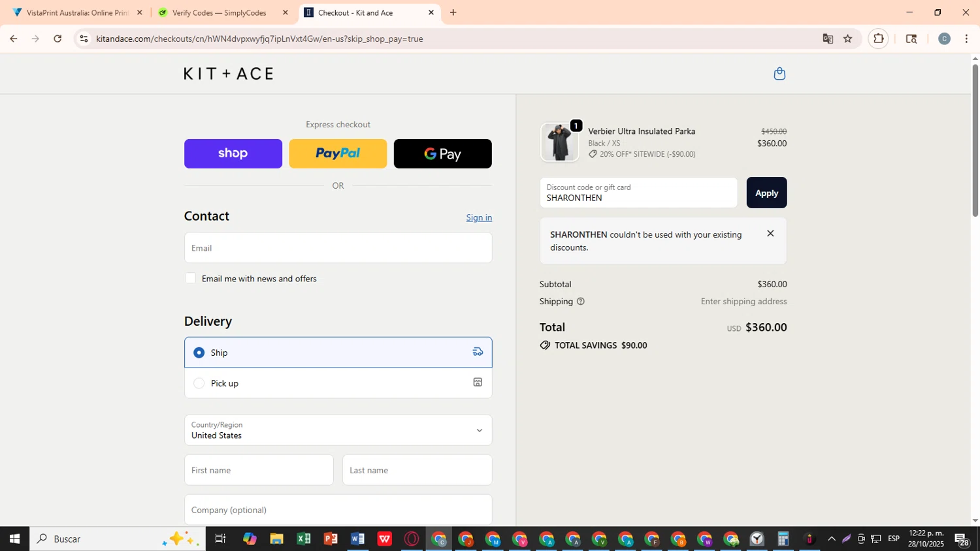The image size is (980, 551).
Task: Click the Last name field
Action: 417,470
